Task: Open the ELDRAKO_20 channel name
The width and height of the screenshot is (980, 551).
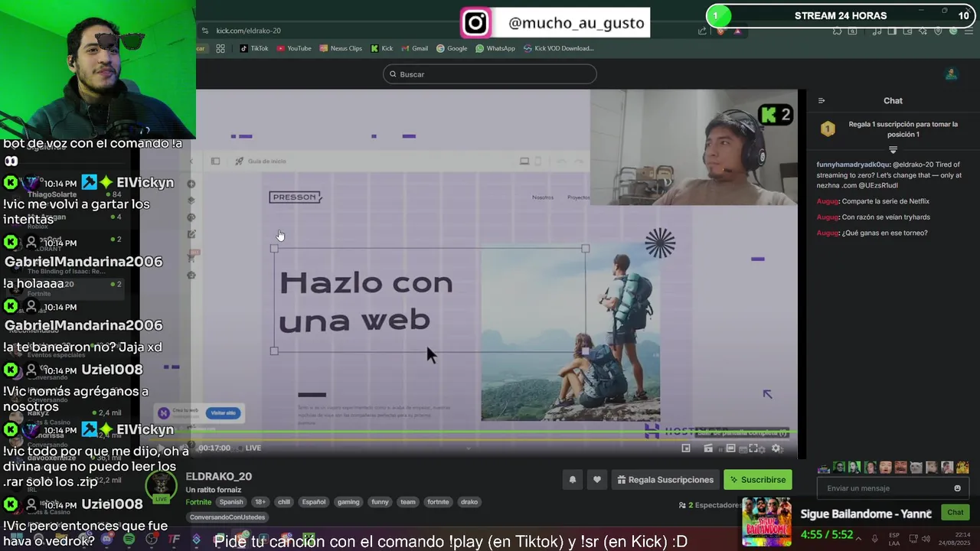Action: pos(218,477)
